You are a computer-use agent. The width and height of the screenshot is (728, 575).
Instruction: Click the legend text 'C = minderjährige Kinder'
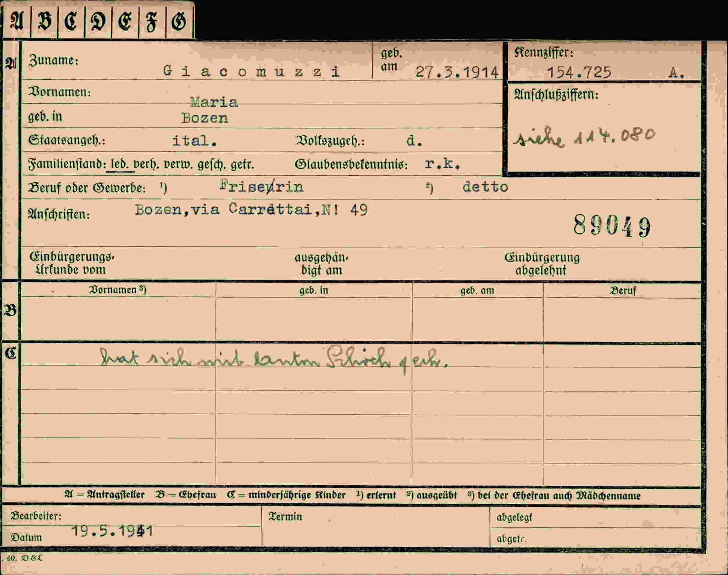287,495
